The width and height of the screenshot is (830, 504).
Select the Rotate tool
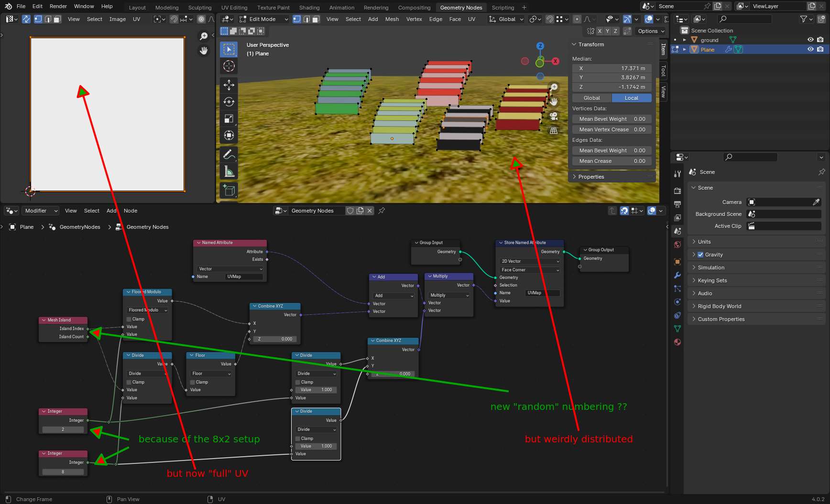tap(229, 102)
